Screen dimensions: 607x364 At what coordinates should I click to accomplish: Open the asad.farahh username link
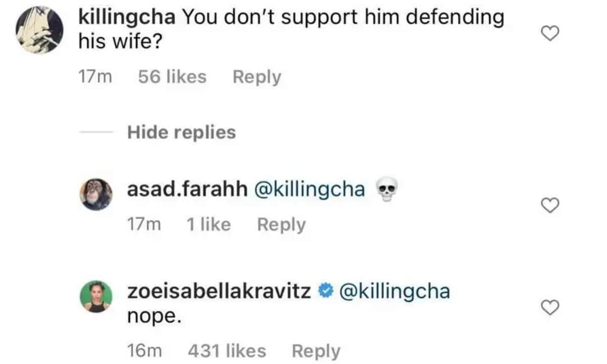(187, 190)
